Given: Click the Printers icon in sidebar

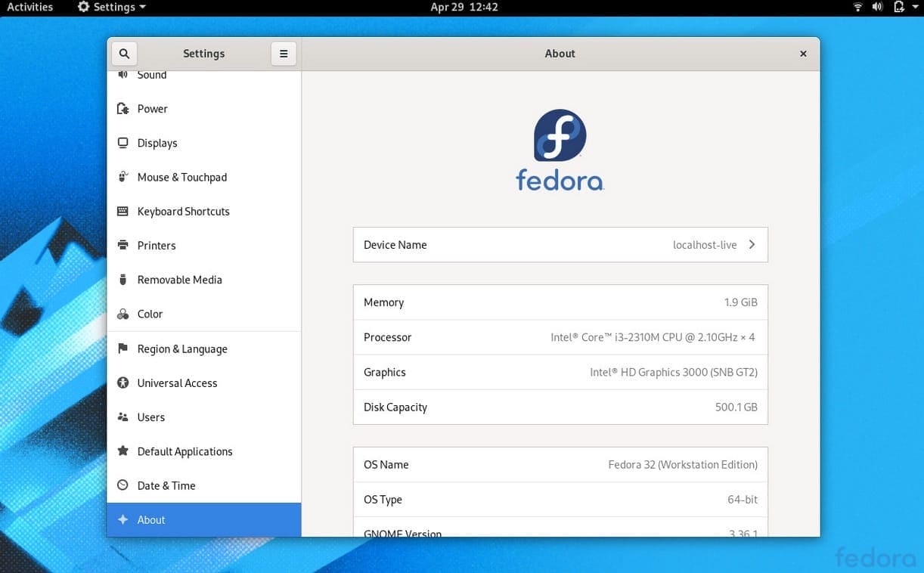Looking at the screenshot, I should (122, 246).
